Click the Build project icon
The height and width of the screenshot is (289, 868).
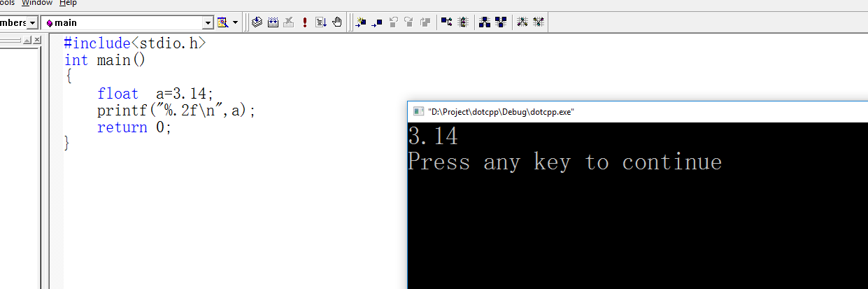(273, 22)
